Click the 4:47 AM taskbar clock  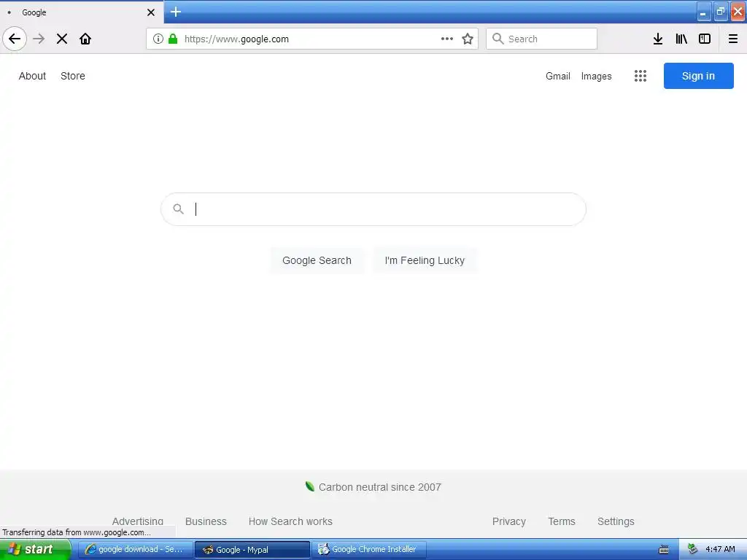click(x=720, y=550)
